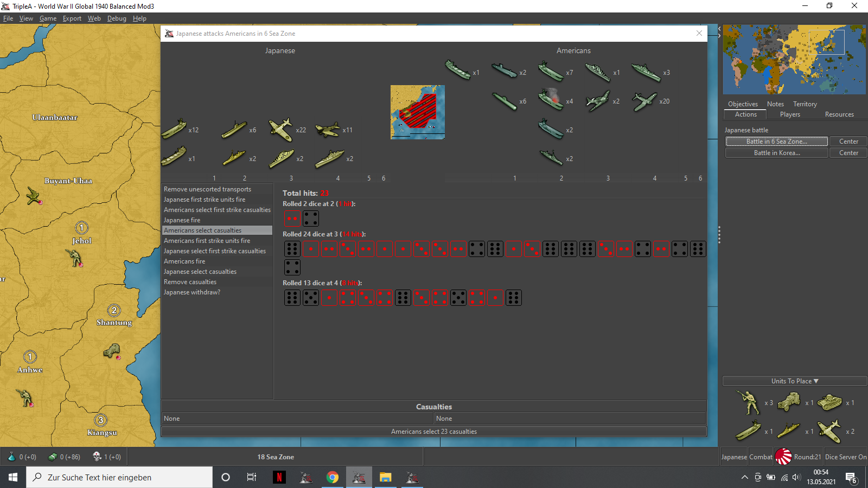Select the Remove unescorted transports step
868x488 pixels.
click(217, 189)
